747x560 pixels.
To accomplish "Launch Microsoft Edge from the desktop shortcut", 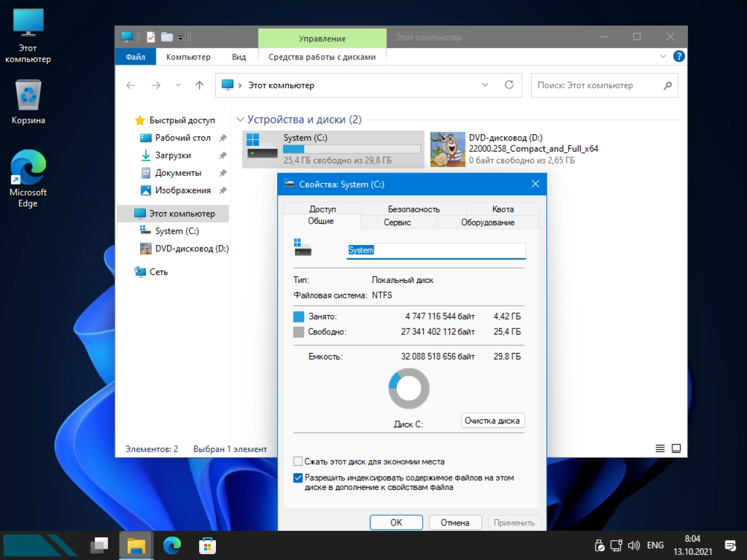I will pyautogui.click(x=28, y=178).
